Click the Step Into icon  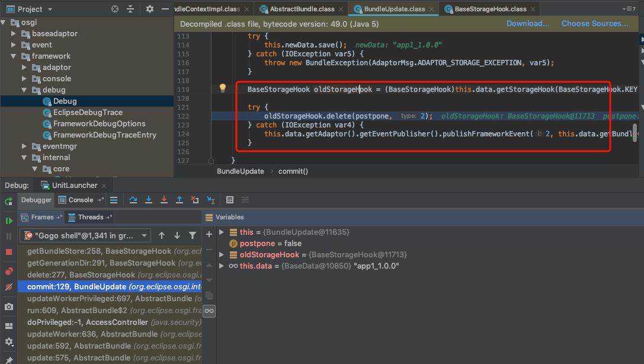pyautogui.click(x=149, y=200)
